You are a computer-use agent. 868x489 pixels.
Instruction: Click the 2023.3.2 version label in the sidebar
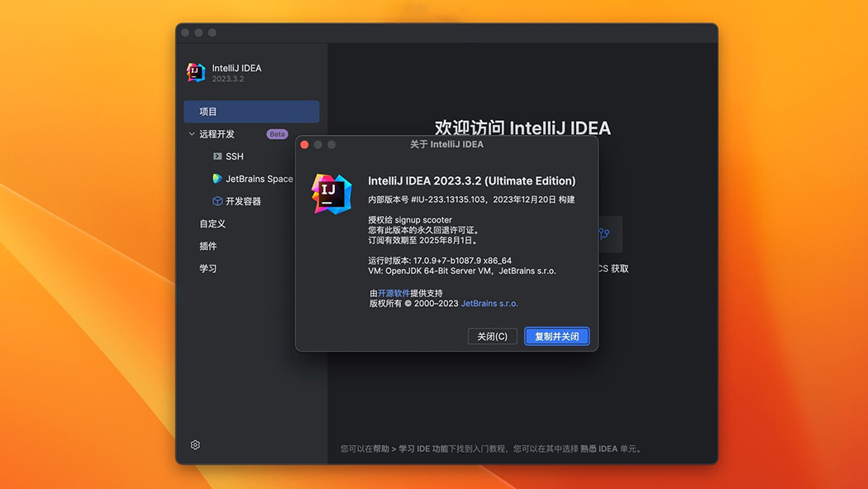click(228, 79)
